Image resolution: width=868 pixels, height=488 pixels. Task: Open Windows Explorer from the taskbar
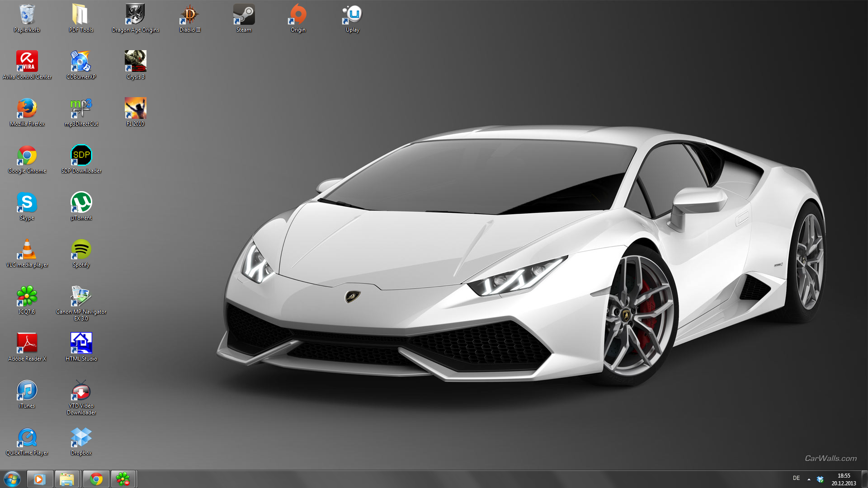(x=67, y=479)
